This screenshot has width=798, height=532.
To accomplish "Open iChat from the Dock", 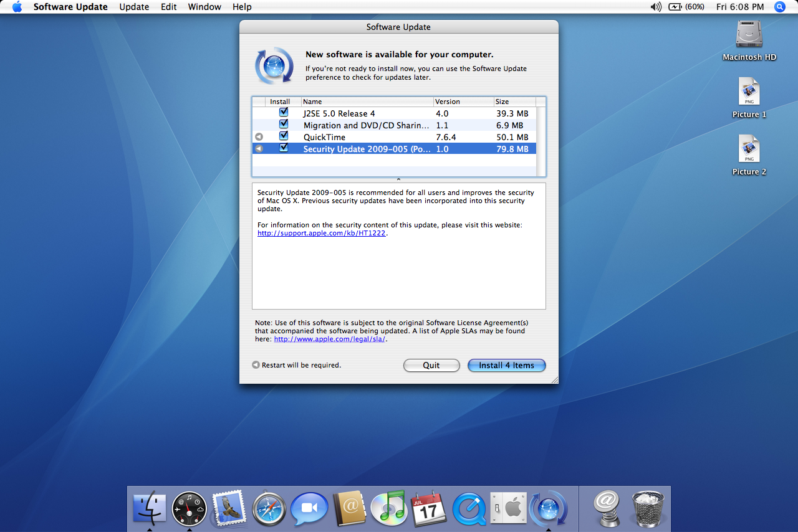I will 309,509.
